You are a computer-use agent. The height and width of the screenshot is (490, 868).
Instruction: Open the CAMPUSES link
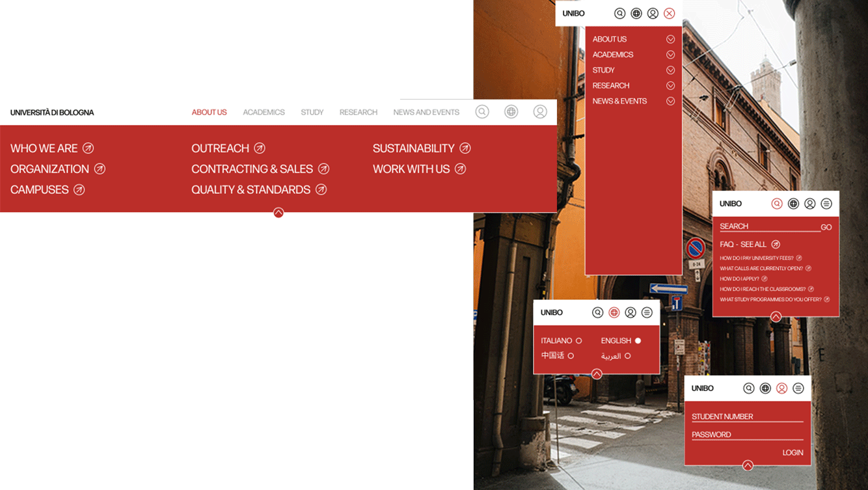coord(47,190)
